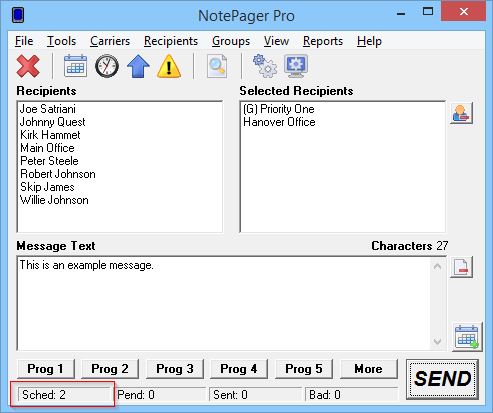This screenshot has width=493, height=413.
Task: Click the Bad: 0 status panel
Action: point(352,395)
